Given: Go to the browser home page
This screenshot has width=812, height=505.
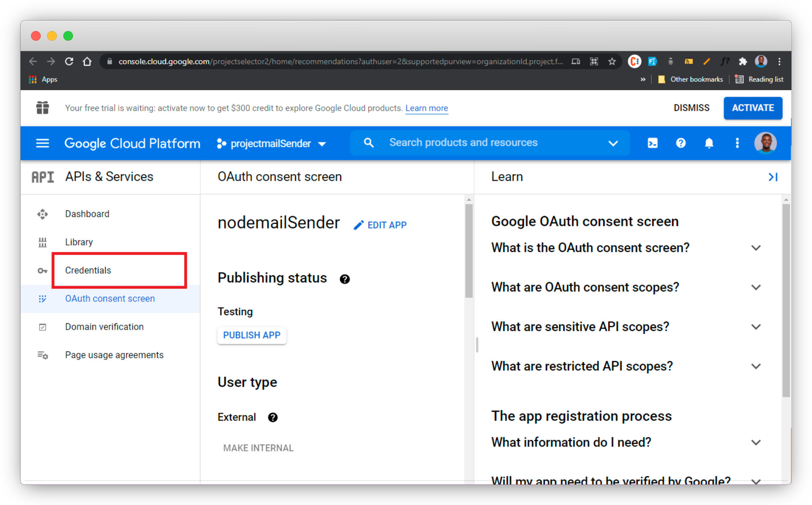Looking at the screenshot, I should (87, 61).
